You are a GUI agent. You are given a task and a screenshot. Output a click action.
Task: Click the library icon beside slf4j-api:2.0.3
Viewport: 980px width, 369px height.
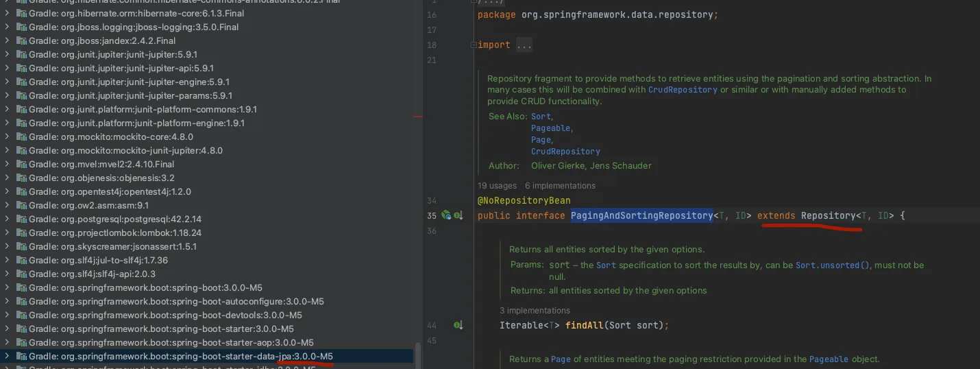coord(21,274)
